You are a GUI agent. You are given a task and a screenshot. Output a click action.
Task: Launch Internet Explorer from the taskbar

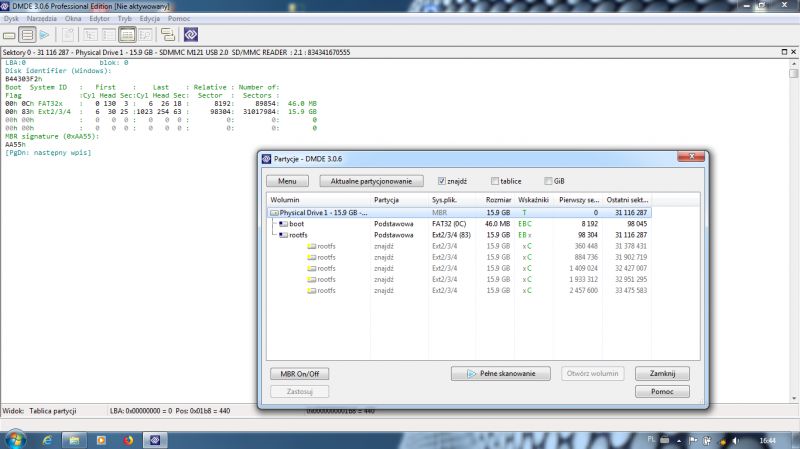(47, 440)
